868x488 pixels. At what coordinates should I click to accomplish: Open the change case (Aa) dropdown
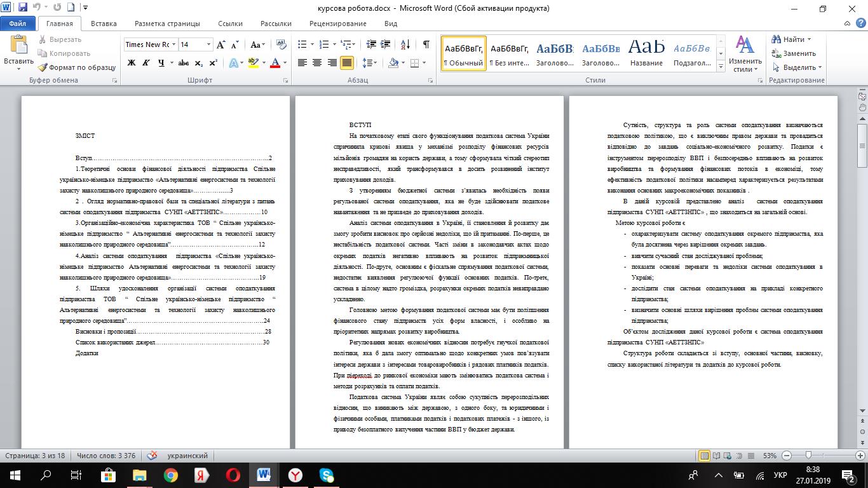(257, 44)
